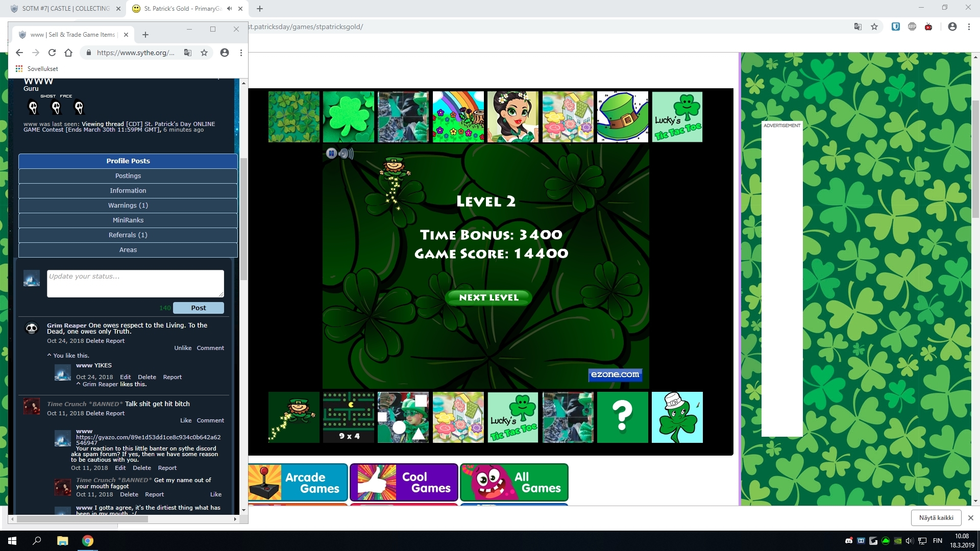Select the Postings tab
This screenshot has width=980, height=551.
point(128,176)
